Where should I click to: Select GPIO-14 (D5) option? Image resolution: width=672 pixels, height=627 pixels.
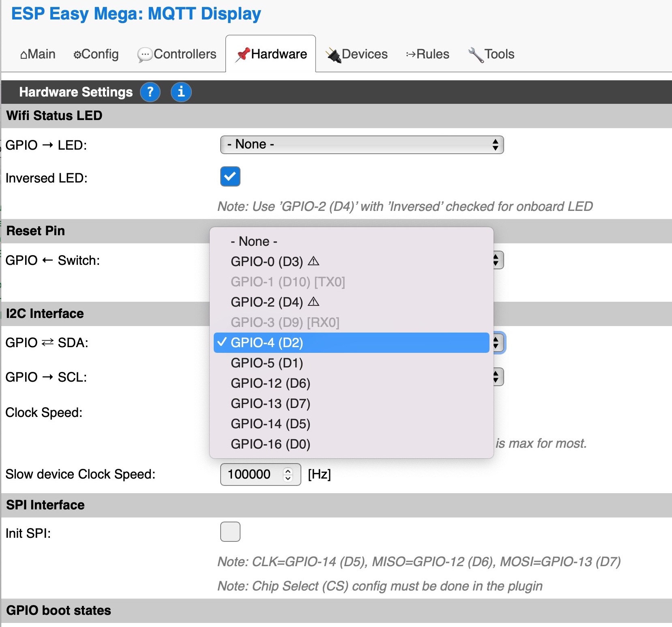(x=351, y=424)
